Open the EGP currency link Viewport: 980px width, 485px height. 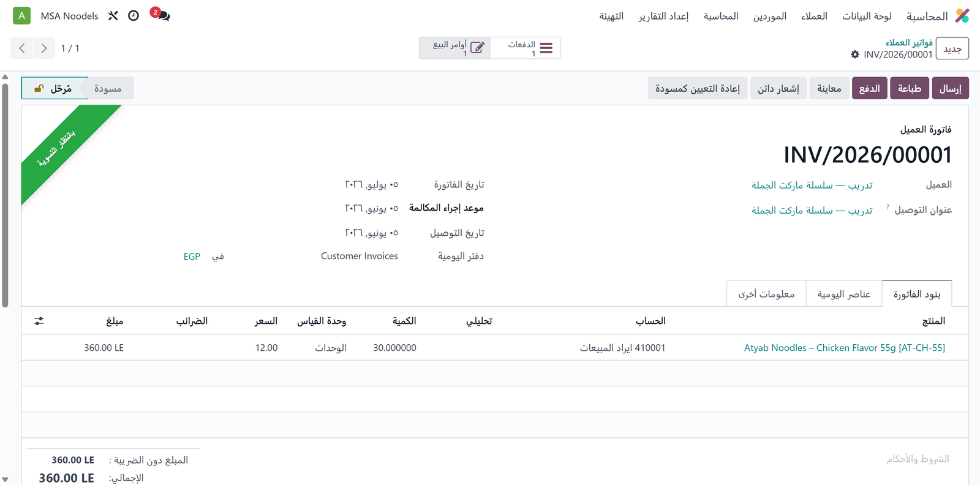coord(192,257)
